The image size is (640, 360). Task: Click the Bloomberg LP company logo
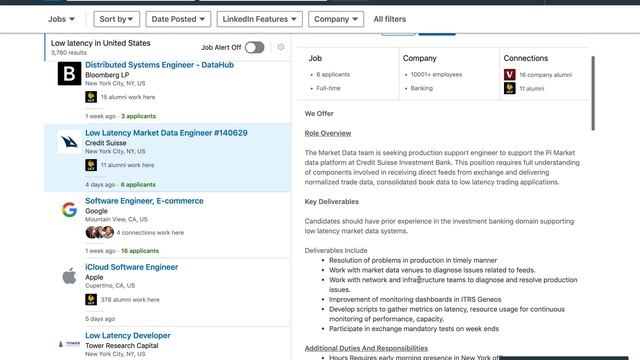coord(69,73)
